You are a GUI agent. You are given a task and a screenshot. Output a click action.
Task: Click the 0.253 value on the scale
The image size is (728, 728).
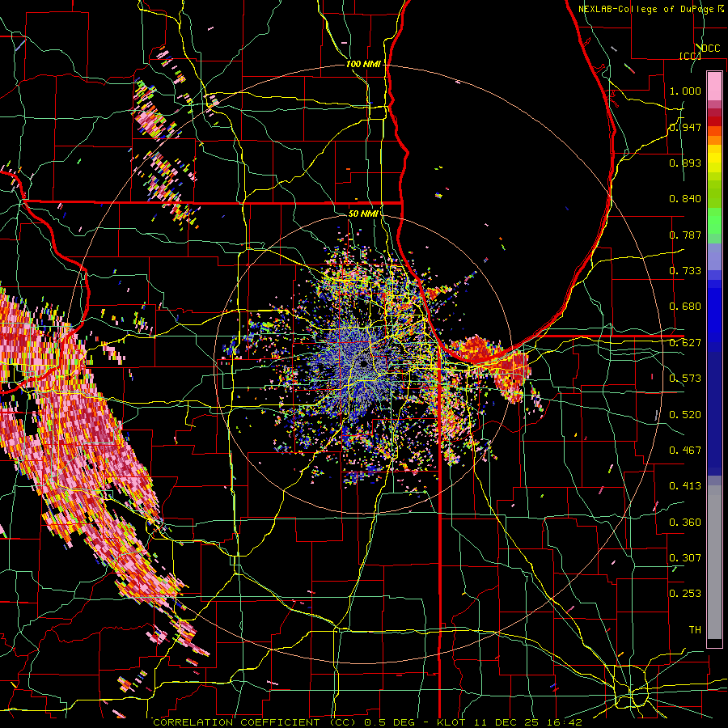[685, 594]
